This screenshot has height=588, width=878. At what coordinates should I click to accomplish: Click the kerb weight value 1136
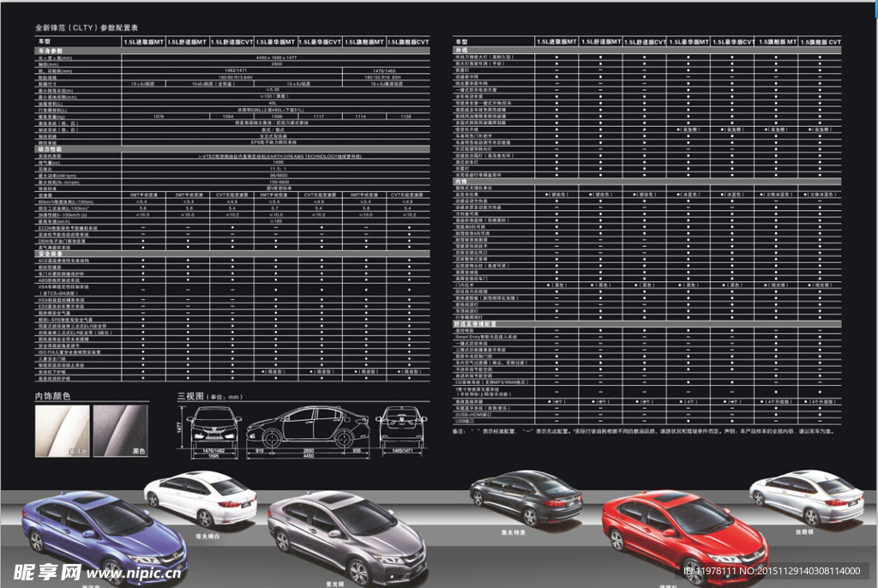(x=406, y=117)
